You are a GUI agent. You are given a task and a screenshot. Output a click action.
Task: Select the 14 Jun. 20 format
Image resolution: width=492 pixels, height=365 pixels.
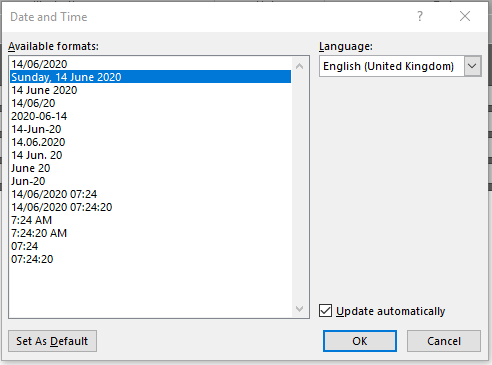151,155
